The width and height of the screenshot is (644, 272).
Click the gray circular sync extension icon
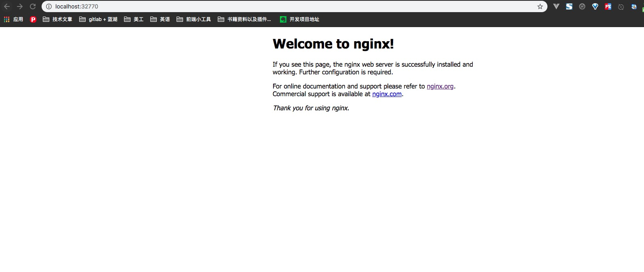pos(582,6)
